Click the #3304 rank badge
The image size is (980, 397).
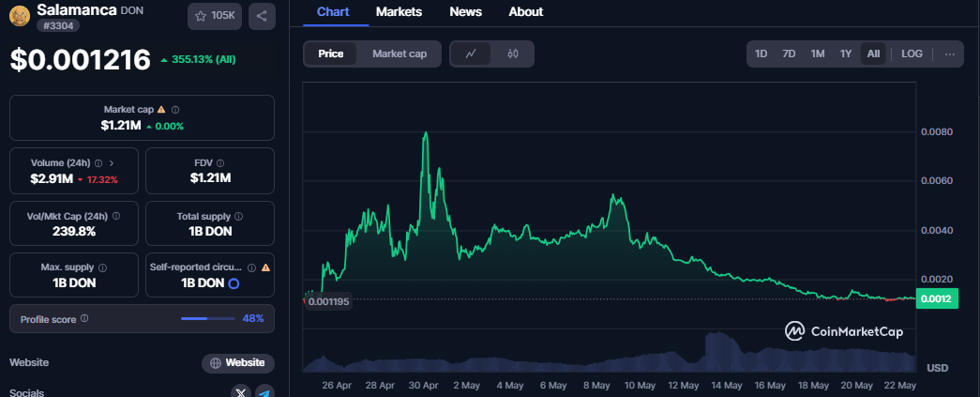tap(58, 25)
